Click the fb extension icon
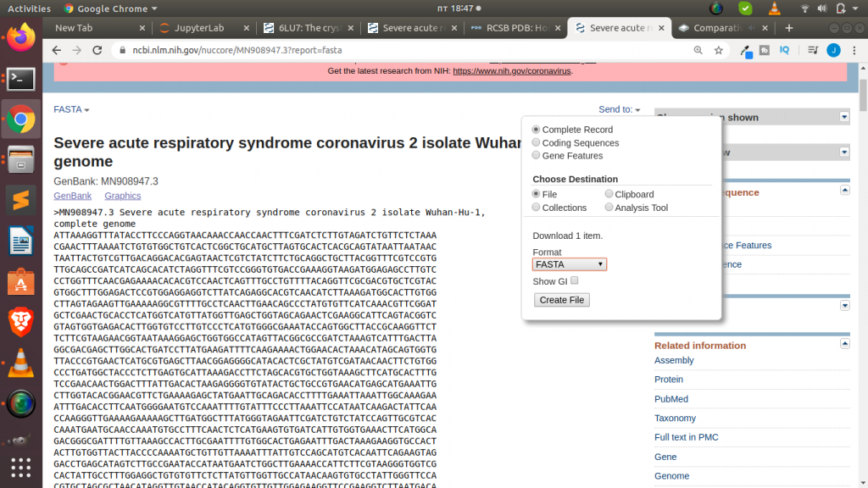868x488 pixels. 765,50
